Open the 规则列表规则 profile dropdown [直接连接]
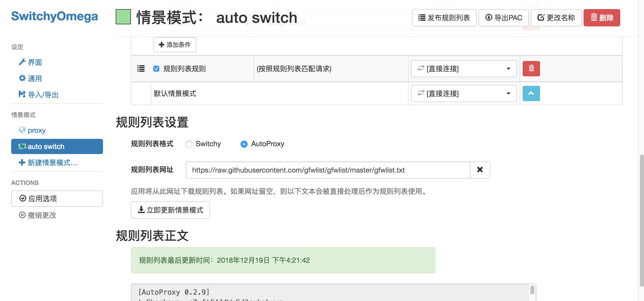This screenshot has width=644, height=301. [x=464, y=69]
